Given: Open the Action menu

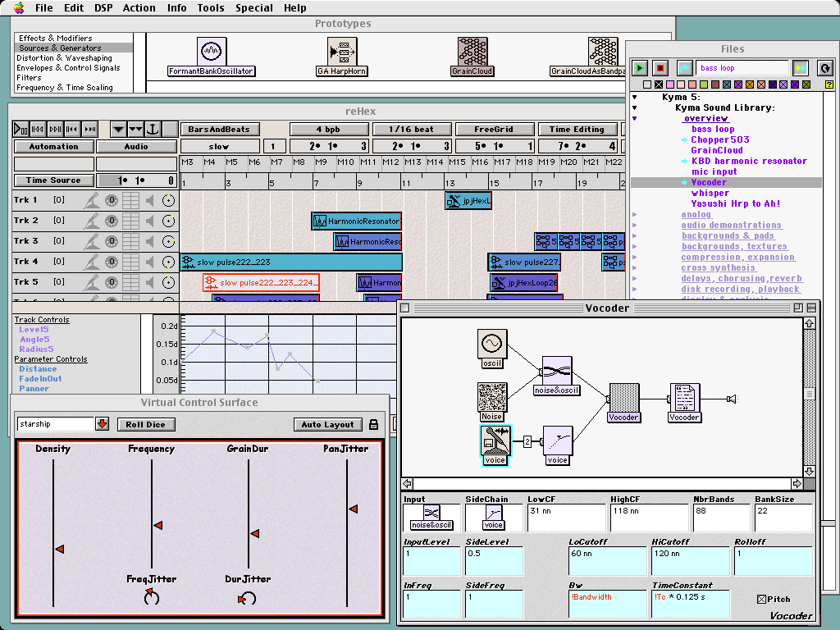Looking at the screenshot, I should [139, 8].
